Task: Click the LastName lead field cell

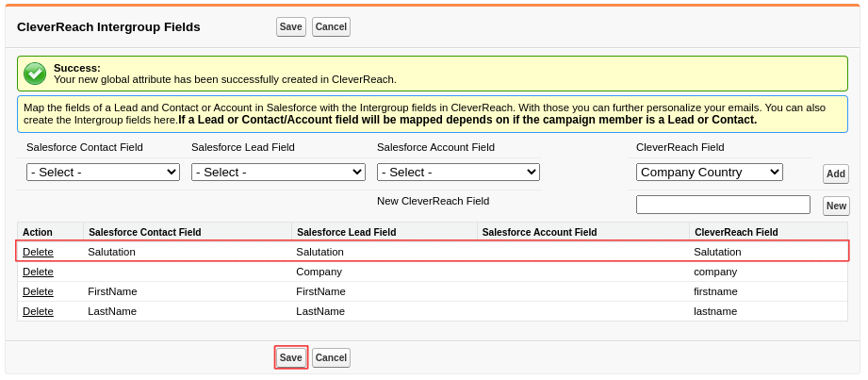Action: [x=320, y=311]
